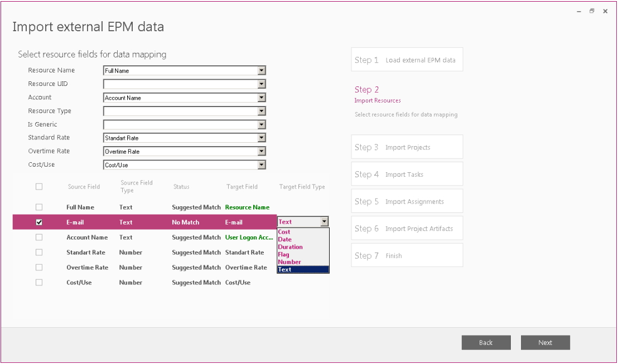This screenshot has width=618, height=364.
Task: Click the Source Field Type column header
Action: 136,186
